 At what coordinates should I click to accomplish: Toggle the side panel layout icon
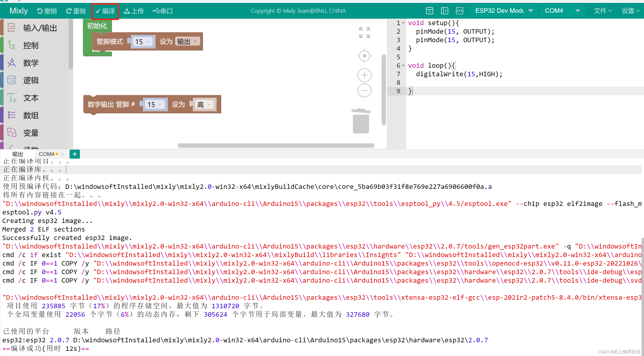[444, 11]
